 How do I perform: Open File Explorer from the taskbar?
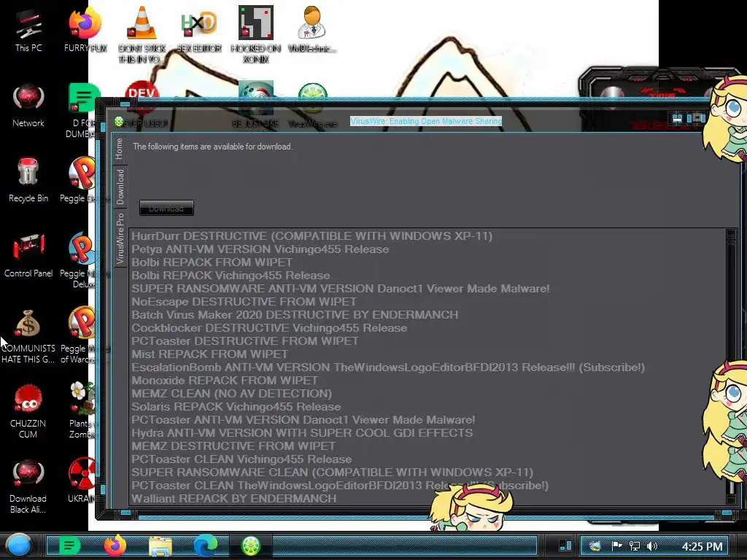pos(160,545)
